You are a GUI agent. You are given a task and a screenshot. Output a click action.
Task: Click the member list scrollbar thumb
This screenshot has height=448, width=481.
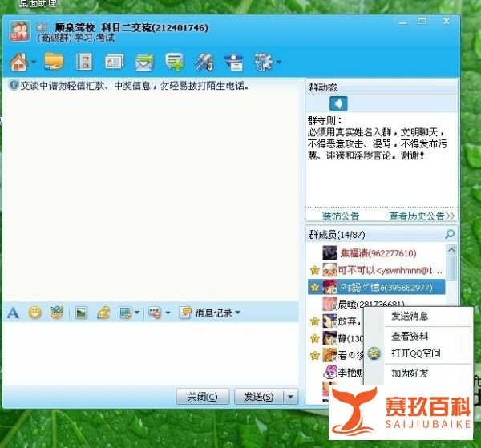coord(451,268)
